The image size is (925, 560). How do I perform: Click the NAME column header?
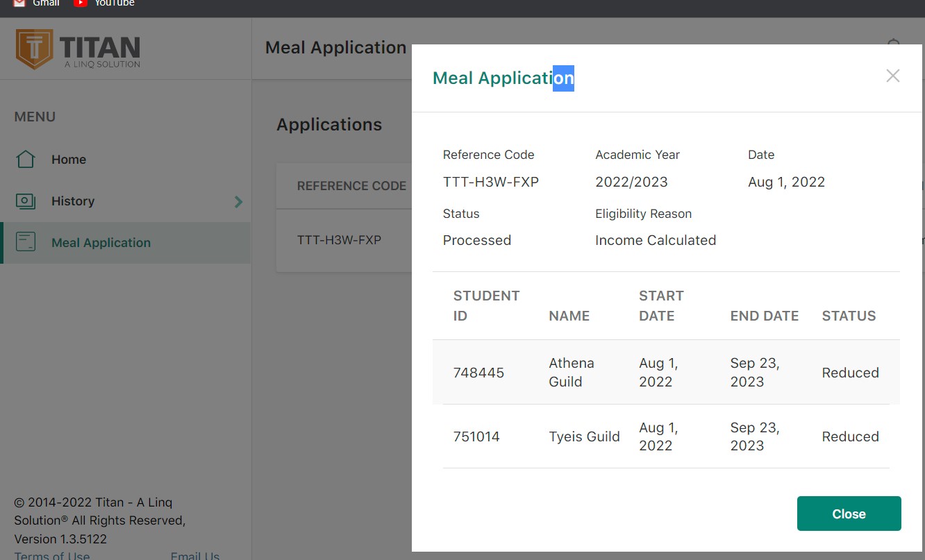coord(569,316)
